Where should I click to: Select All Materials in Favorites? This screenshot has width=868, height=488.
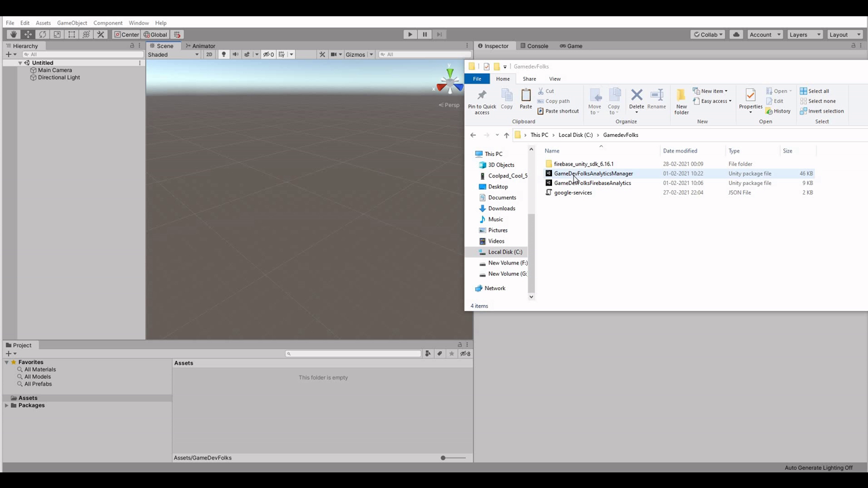click(40, 369)
